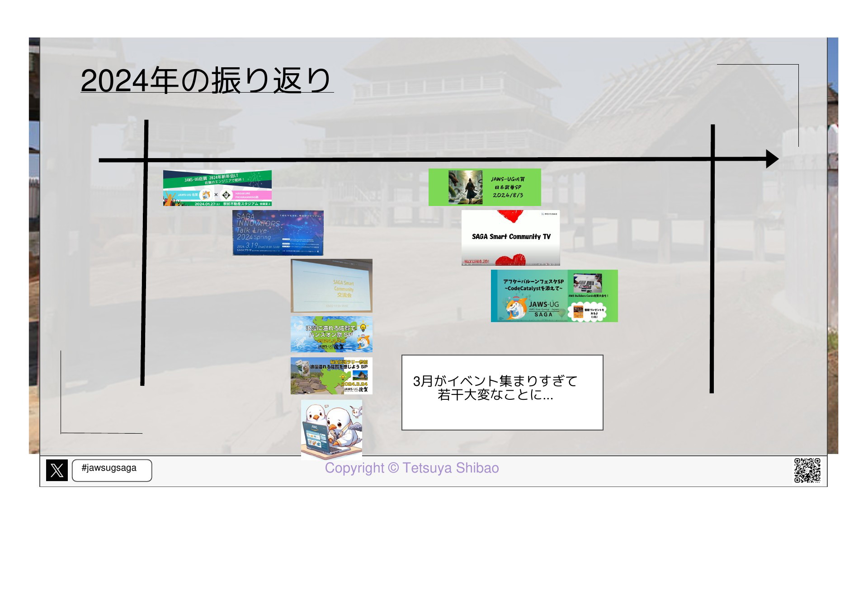Click the QR code in footer
The width and height of the screenshot is (868, 613).
807,470
